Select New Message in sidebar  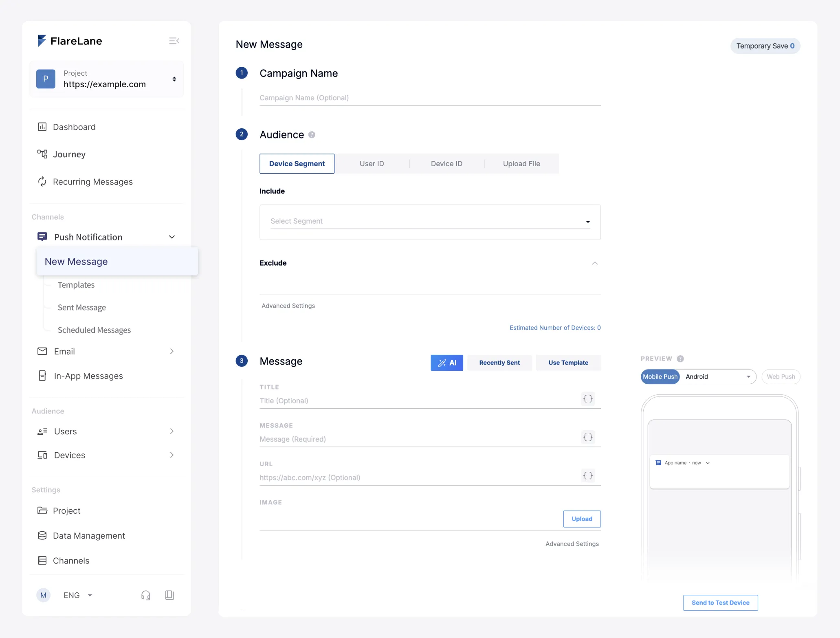(x=117, y=262)
